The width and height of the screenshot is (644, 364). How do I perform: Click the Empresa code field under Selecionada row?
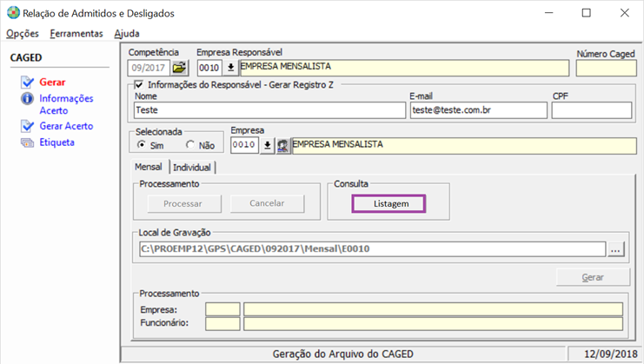click(245, 145)
